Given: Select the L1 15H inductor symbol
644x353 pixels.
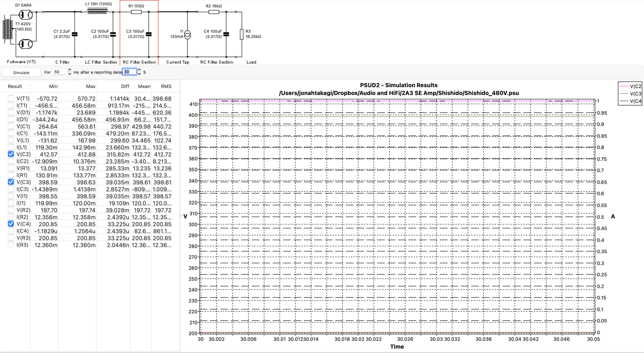Looking at the screenshot, I should (97, 12).
